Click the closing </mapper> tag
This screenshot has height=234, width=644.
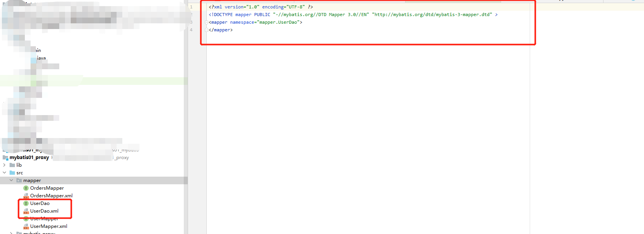tap(221, 30)
